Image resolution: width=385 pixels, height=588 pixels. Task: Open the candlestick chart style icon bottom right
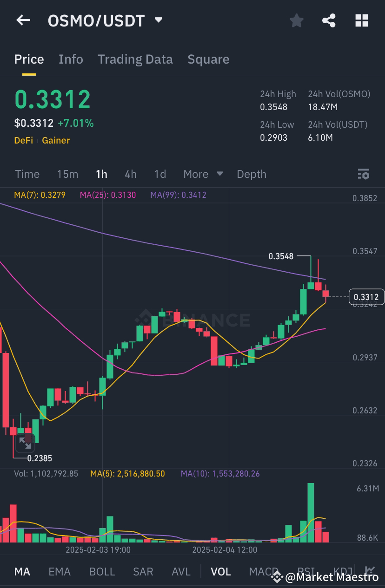coord(371,569)
